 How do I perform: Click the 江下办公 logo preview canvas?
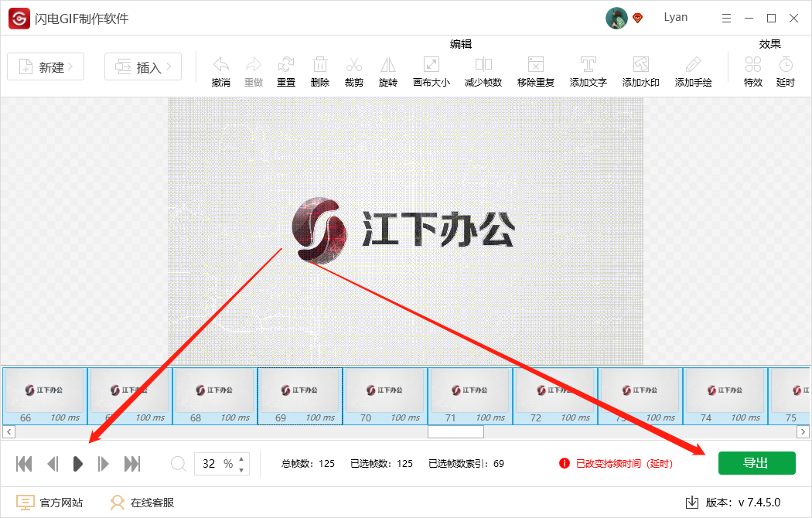tap(405, 230)
